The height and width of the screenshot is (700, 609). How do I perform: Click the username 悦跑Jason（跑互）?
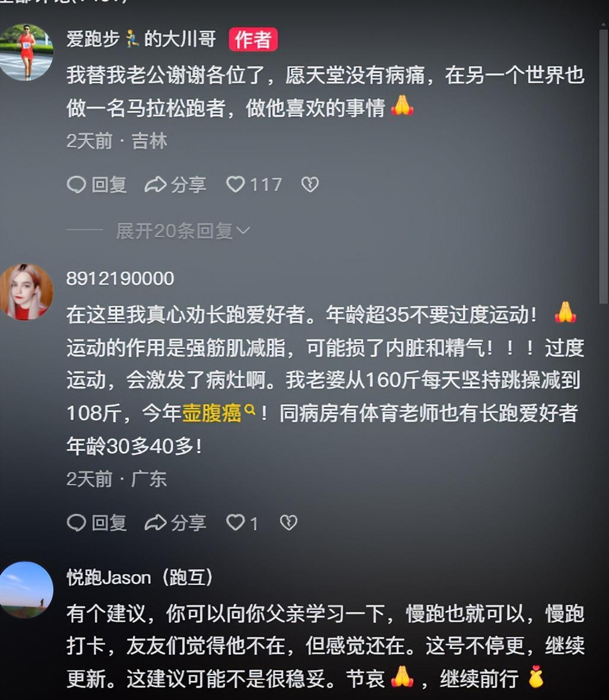[139, 577]
